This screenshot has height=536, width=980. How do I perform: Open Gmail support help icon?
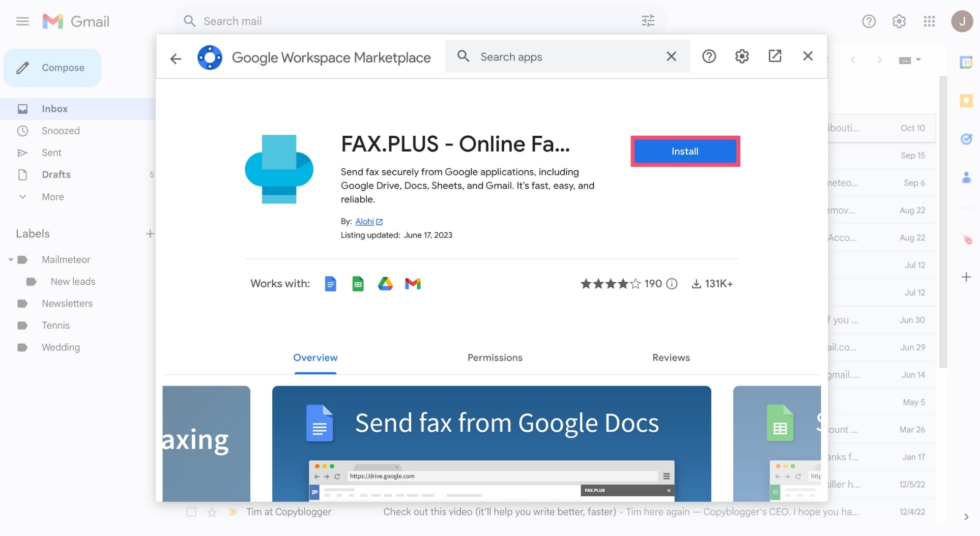point(869,21)
